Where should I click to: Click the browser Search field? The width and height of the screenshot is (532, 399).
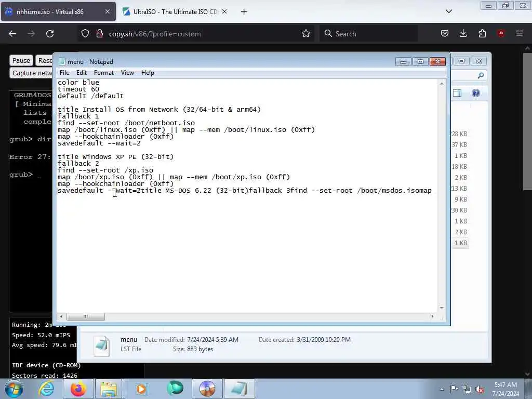(368, 34)
